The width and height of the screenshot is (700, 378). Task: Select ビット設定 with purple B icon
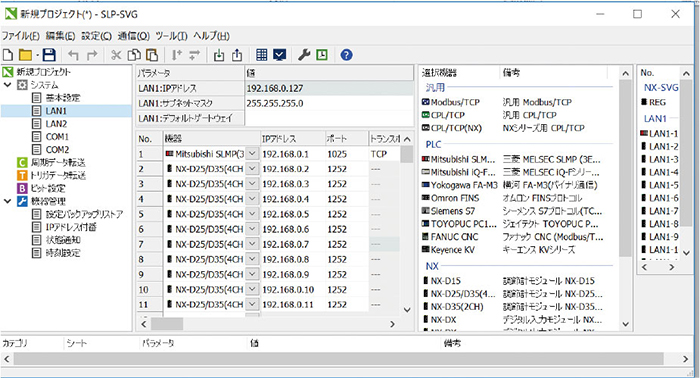(41, 188)
